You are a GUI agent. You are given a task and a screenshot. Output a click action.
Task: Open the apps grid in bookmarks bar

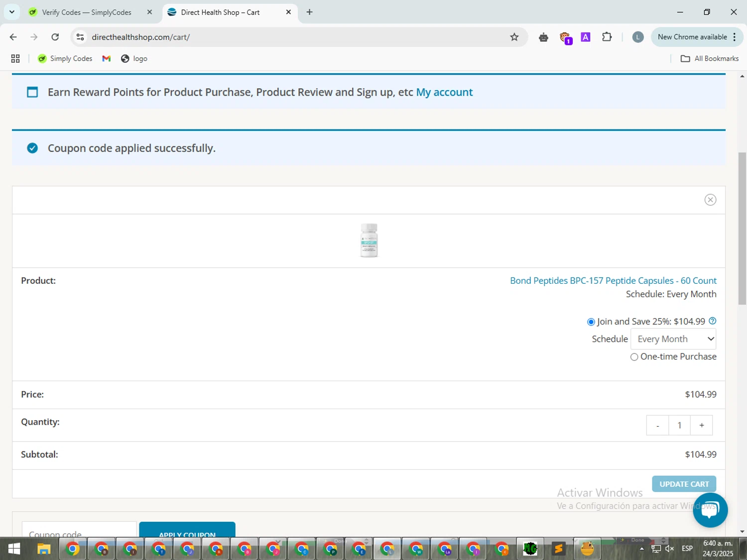tap(15, 59)
